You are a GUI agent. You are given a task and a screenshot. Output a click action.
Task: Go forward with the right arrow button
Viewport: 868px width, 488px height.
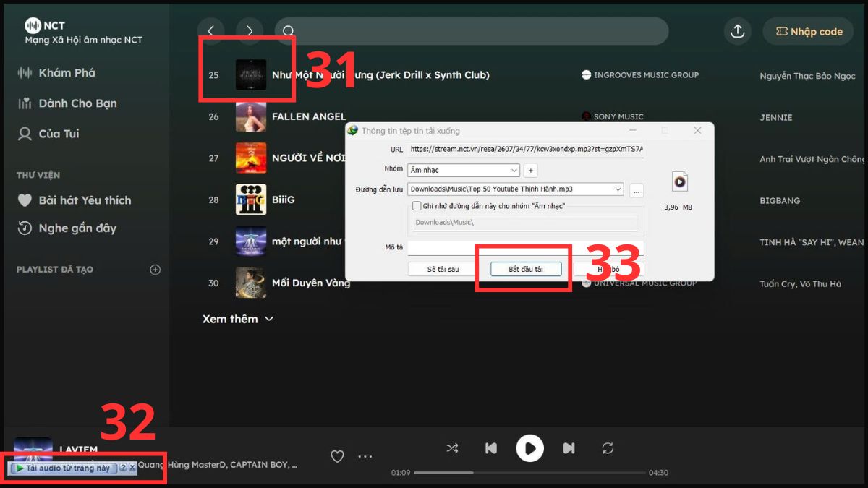(x=250, y=31)
